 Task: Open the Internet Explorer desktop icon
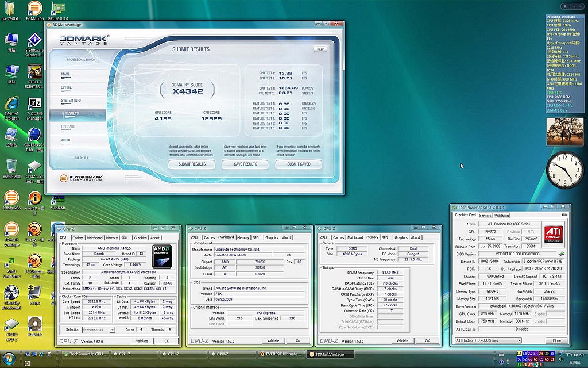click(x=11, y=109)
